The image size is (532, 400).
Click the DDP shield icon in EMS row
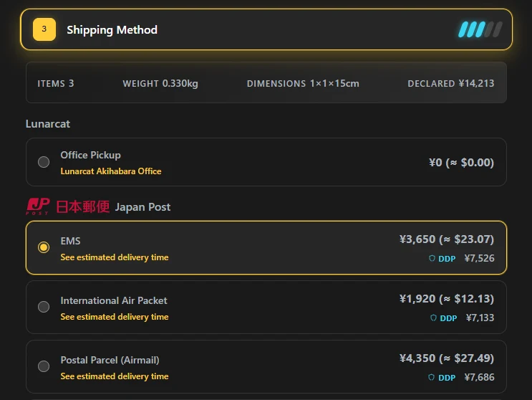[432, 258]
